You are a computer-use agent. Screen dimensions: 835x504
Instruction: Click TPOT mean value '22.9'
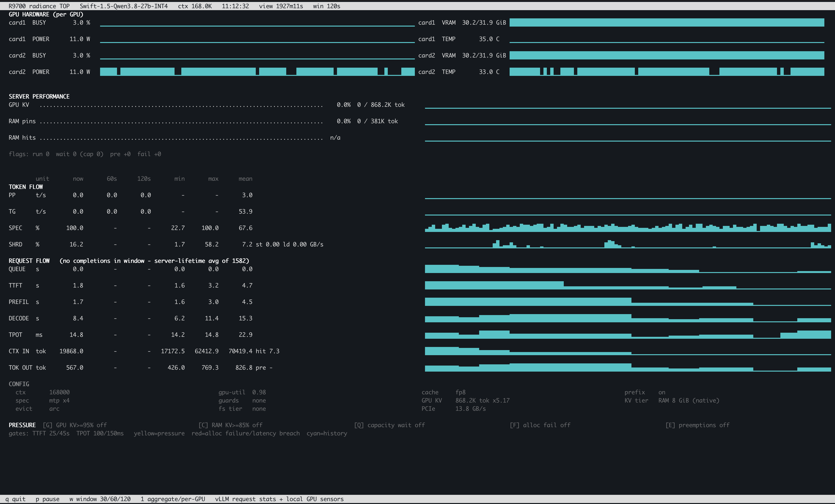(x=245, y=335)
